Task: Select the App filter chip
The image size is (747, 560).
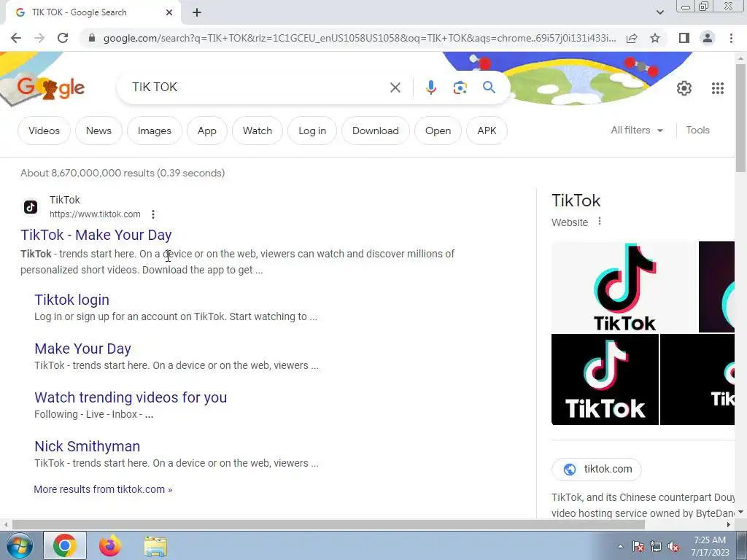Action: [x=206, y=131]
